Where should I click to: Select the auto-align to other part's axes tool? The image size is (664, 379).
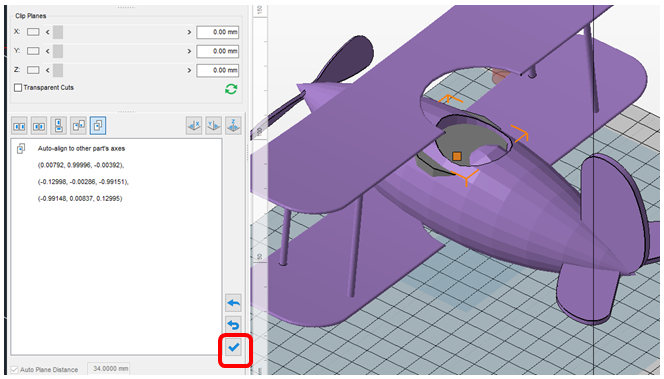click(x=98, y=126)
